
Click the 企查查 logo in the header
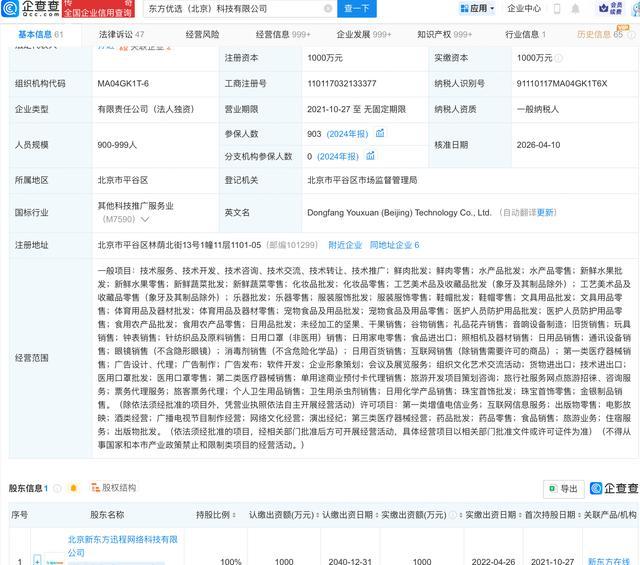[30, 8]
